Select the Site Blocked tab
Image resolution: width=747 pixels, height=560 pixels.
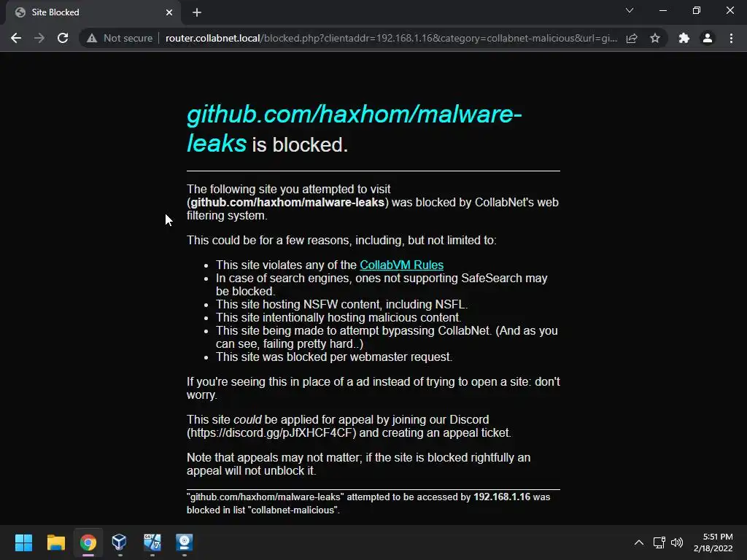point(93,12)
